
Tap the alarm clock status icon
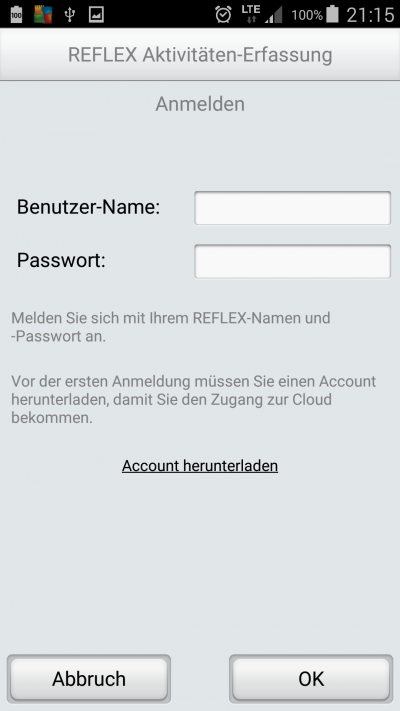223,15
